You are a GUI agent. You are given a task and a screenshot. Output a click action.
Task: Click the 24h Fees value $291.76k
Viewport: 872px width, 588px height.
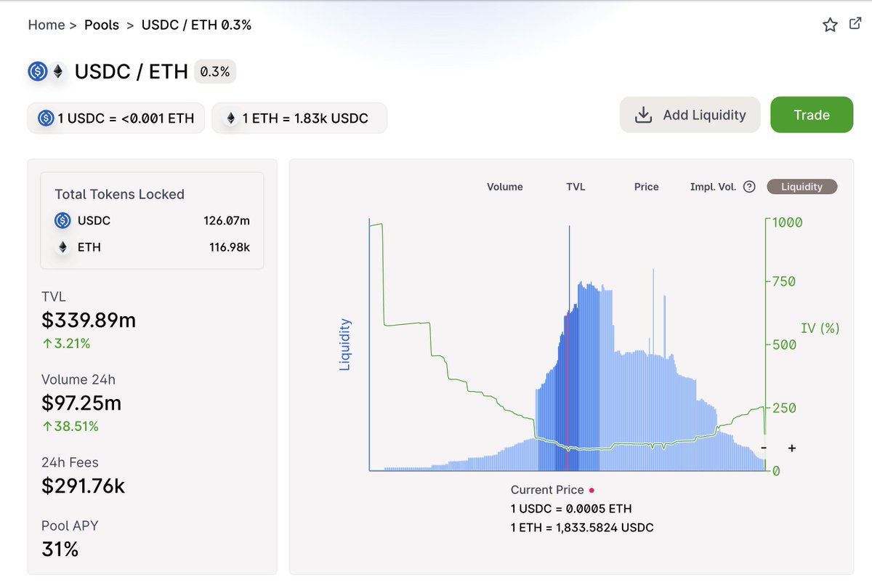[x=83, y=486]
